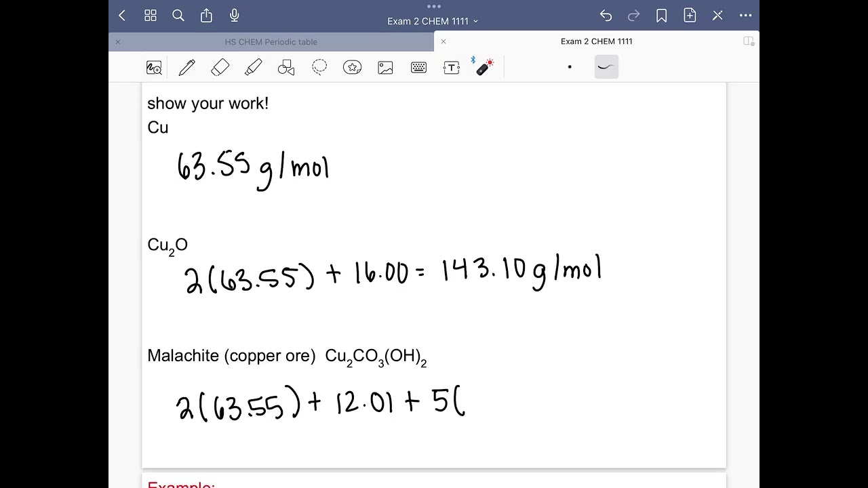This screenshot has height=488, width=868.
Task: Select the stroke thickness preset
Action: (606, 67)
